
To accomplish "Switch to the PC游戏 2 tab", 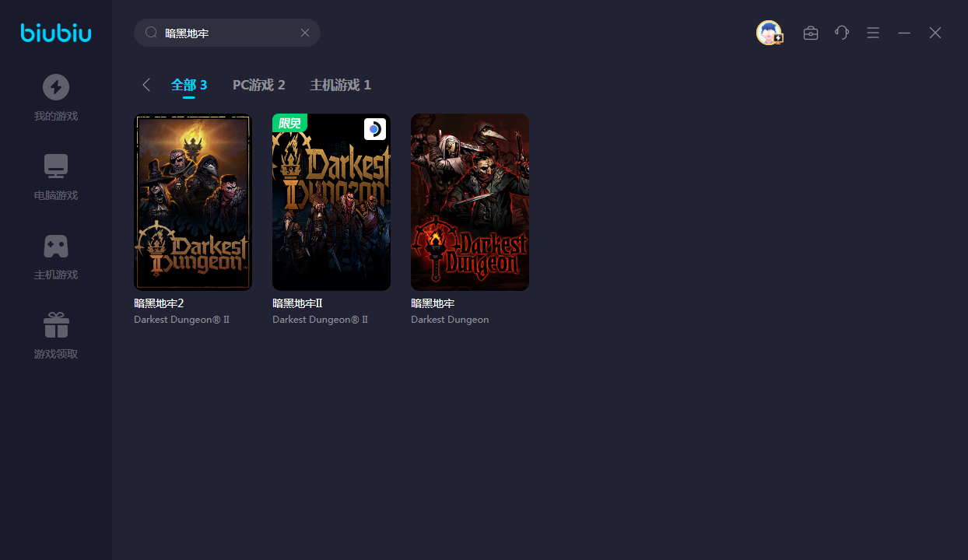I will click(x=259, y=85).
